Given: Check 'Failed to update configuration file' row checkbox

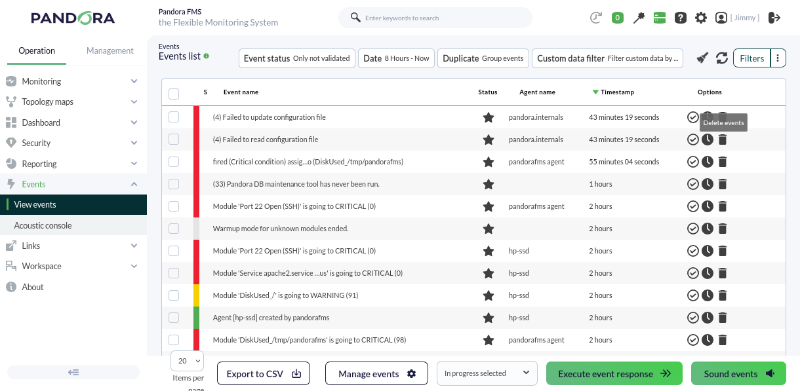Looking at the screenshot, I should tap(173, 117).
